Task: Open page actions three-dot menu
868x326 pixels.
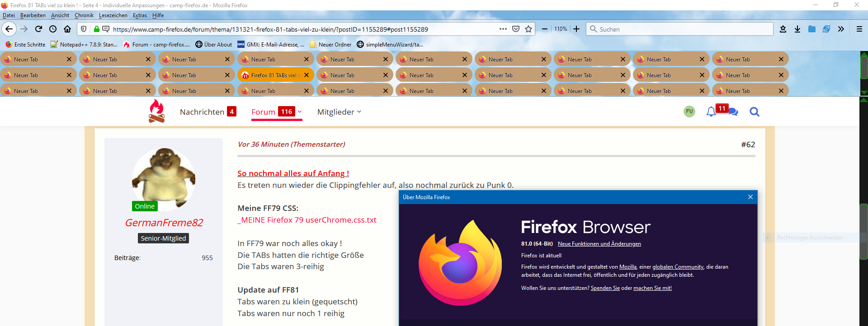Action: tap(503, 29)
